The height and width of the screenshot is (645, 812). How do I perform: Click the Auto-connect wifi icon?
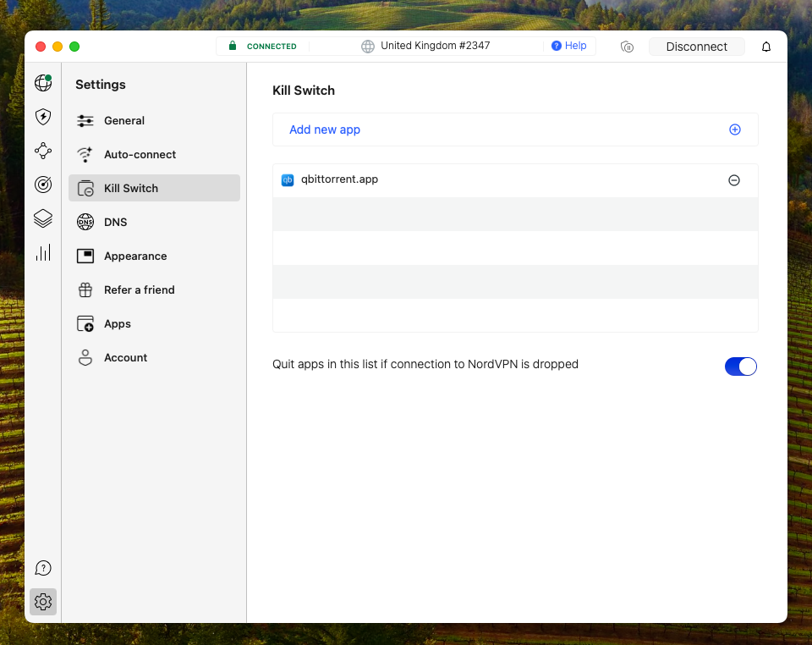[85, 154]
